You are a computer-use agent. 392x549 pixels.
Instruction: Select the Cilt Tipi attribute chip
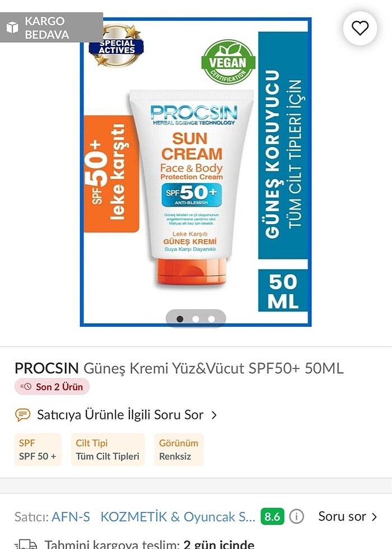point(108,449)
